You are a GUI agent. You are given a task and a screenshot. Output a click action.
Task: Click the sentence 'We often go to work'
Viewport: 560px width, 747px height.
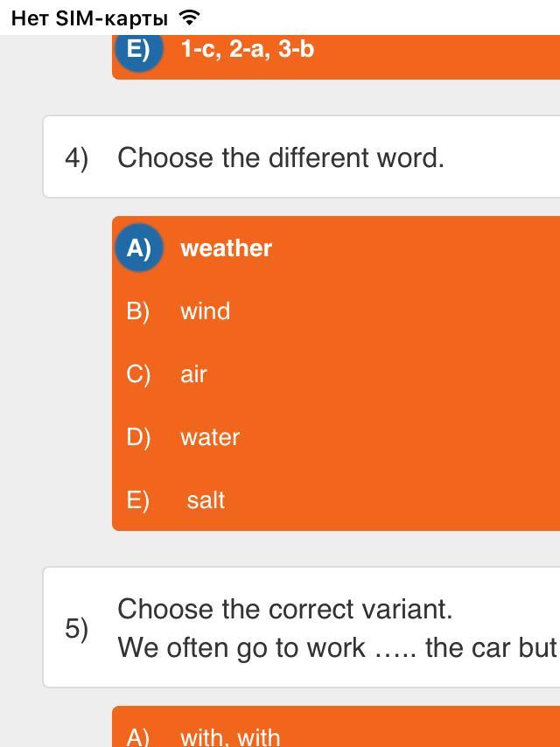tap(241, 648)
